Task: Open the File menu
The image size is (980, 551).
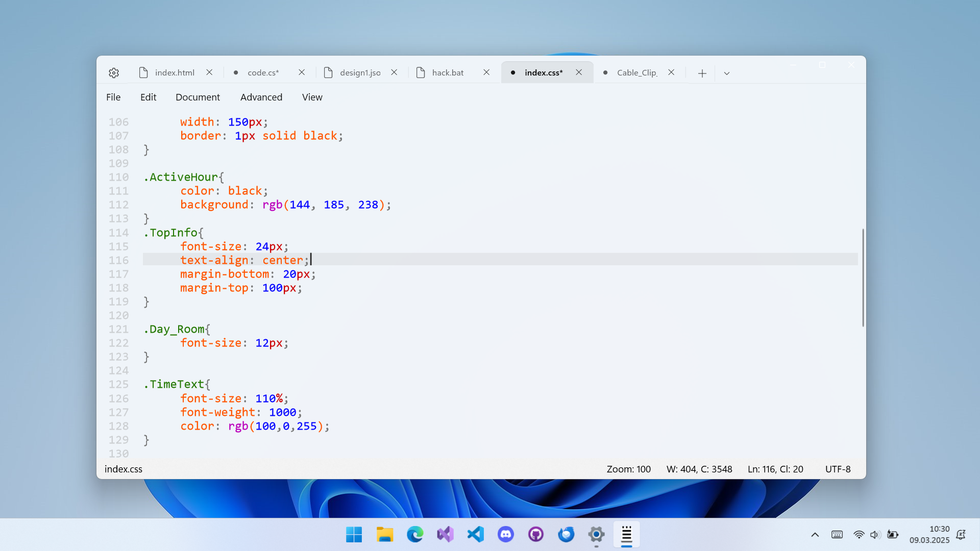Action: tap(113, 97)
